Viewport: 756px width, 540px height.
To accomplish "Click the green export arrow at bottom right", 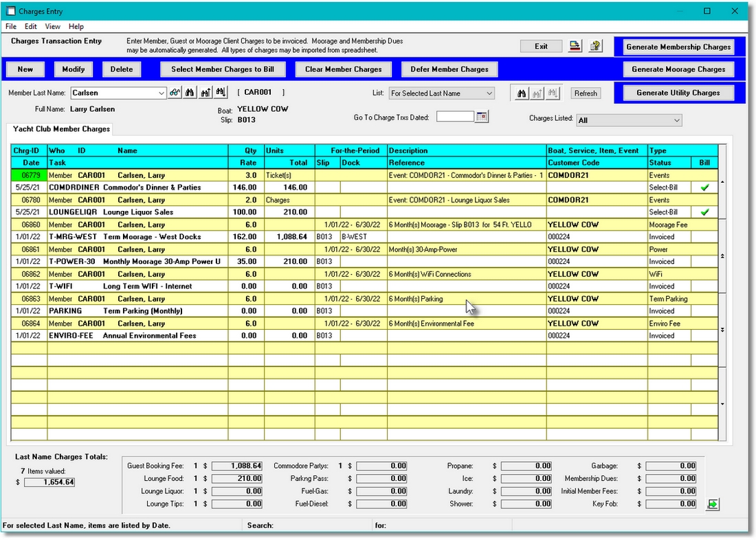I will (713, 504).
